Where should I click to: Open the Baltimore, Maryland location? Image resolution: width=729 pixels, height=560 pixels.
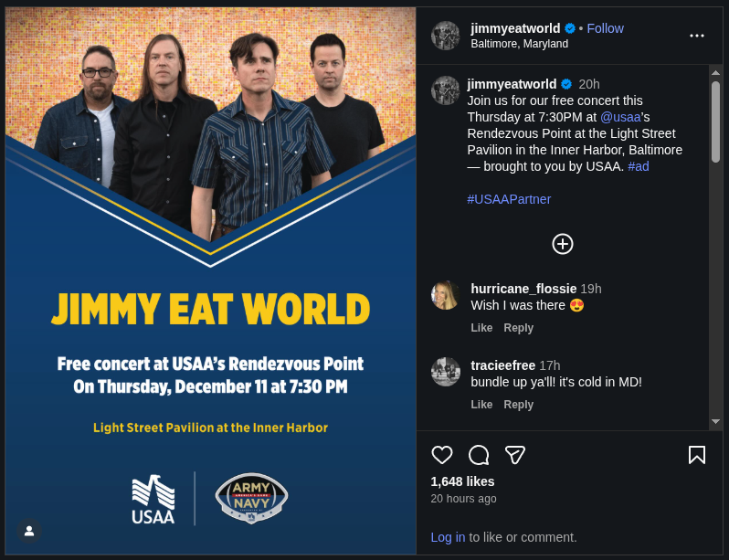click(x=519, y=44)
